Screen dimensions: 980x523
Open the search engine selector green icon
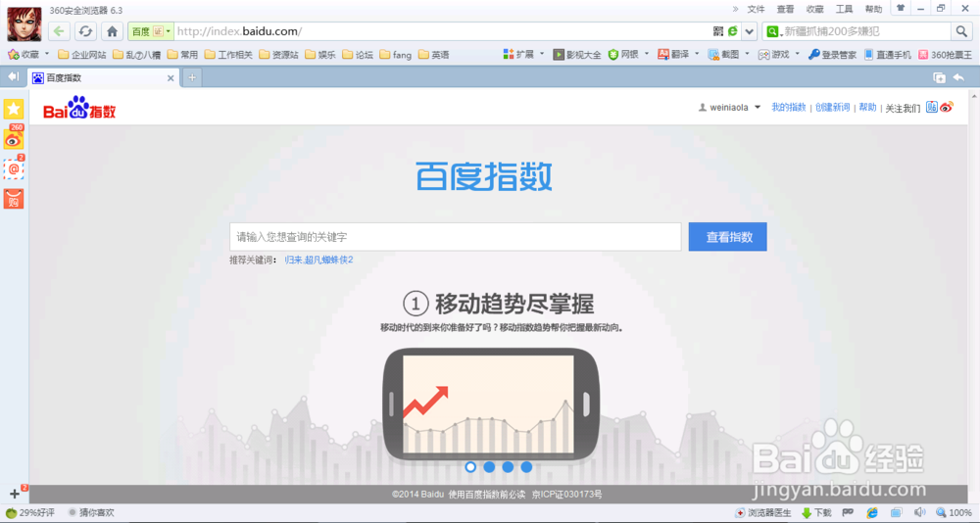pyautogui.click(x=774, y=31)
